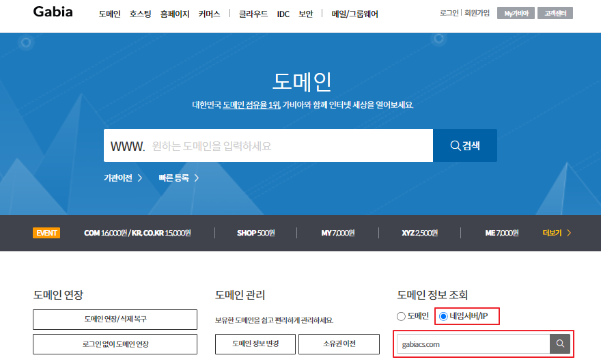Open the 클라우드 menu
Image resolution: width=601 pixels, height=364 pixels.
253,14
